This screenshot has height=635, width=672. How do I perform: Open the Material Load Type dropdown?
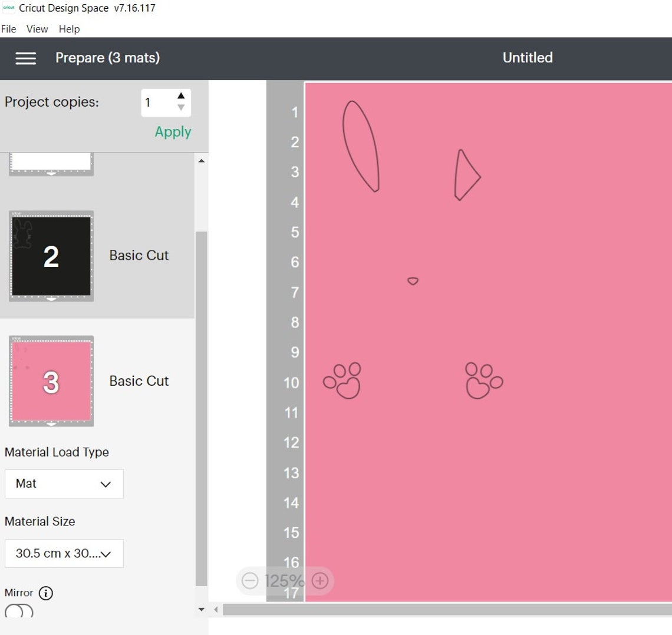[64, 484]
